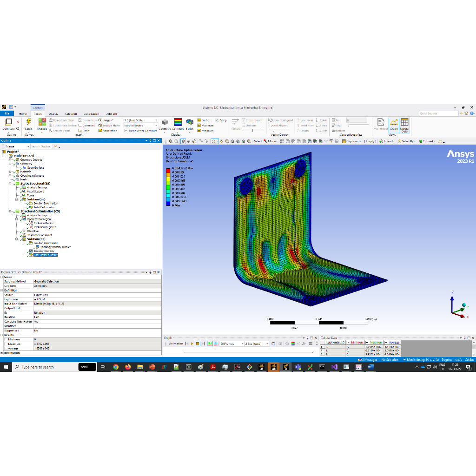Screen dimensions: 476x476
Task: Open the True Scale dropdown
Action: click(140, 120)
